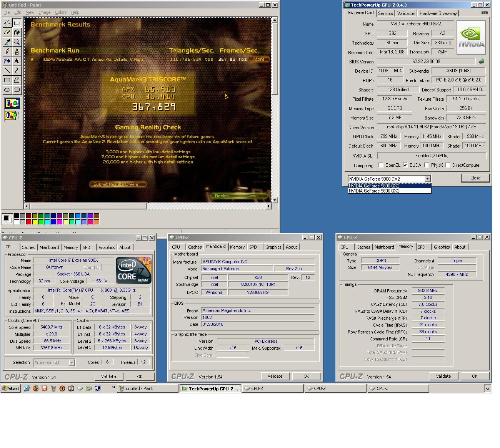Click OK in the Memory CPU-Z window
Image resolution: width=500 pixels, height=448 pixels.
475,376
